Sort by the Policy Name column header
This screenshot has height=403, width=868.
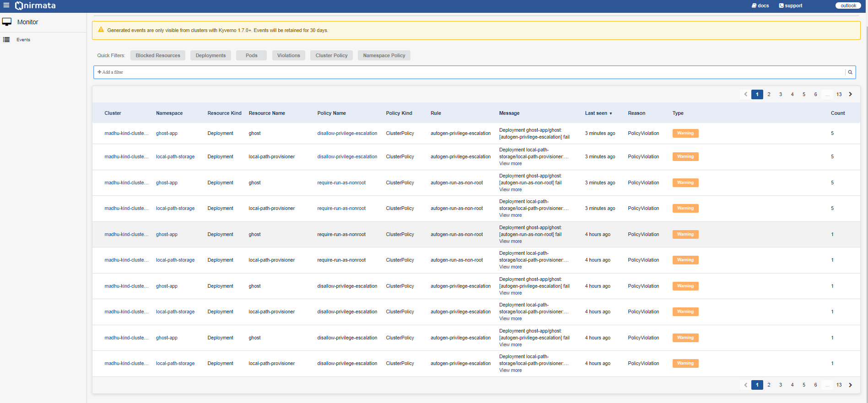[332, 113]
